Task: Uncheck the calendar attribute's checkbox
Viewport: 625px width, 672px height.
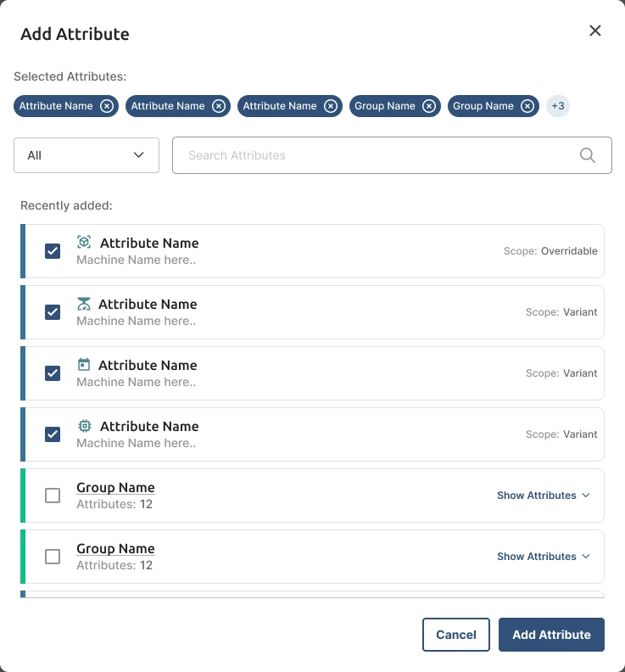Action: [x=53, y=373]
